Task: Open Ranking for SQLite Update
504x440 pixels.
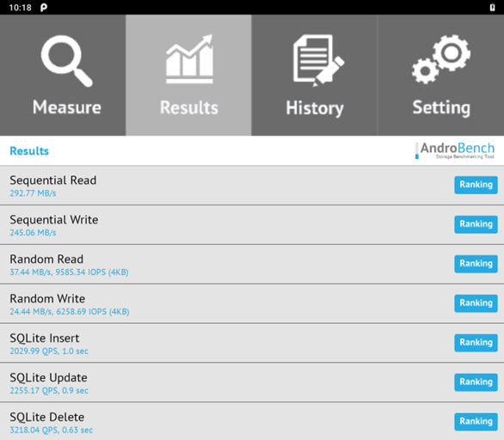Action: click(476, 382)
